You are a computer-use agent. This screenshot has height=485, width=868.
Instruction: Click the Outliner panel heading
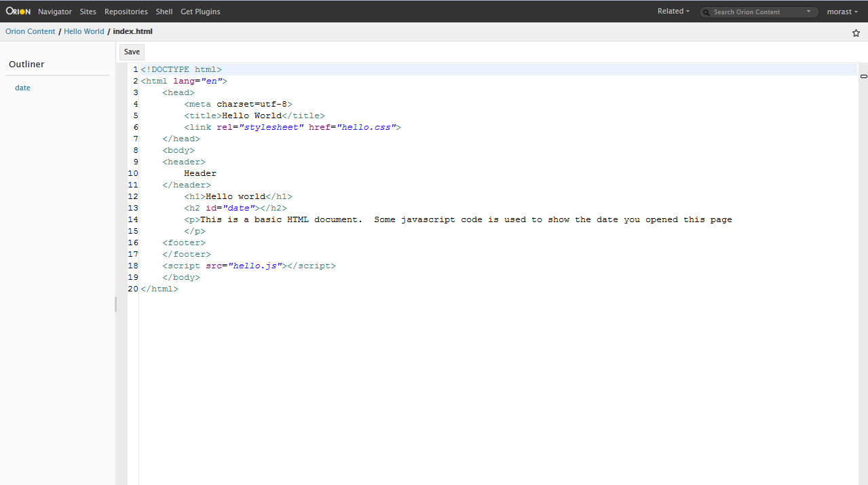pyautogui.click(x=26, y=64)
